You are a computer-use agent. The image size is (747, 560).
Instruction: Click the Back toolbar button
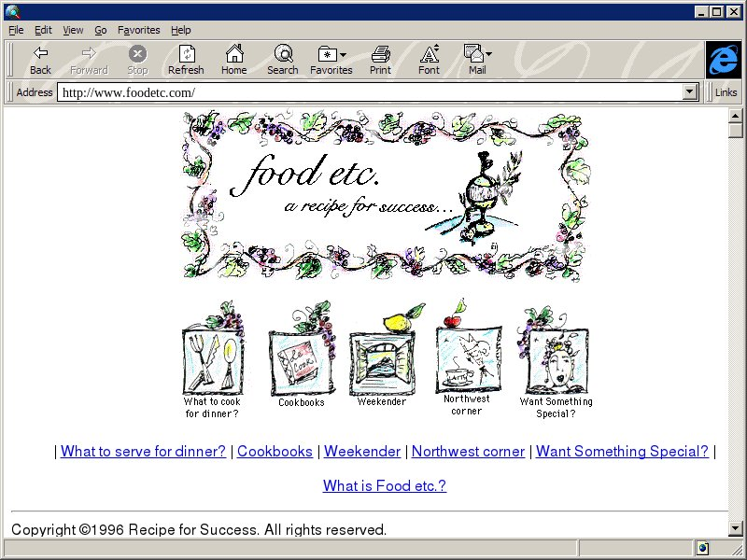pos(40,60)
